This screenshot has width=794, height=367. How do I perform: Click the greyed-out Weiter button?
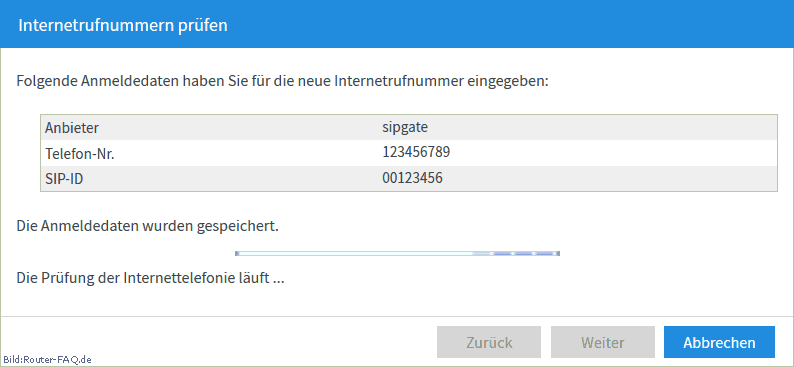(x=603, y=342)
